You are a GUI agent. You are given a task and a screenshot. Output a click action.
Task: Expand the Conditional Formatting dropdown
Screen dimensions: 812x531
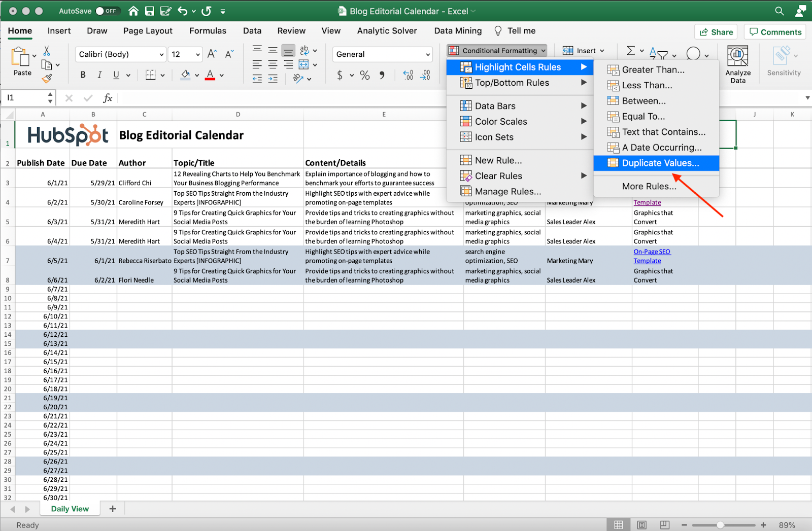point(497,51)
